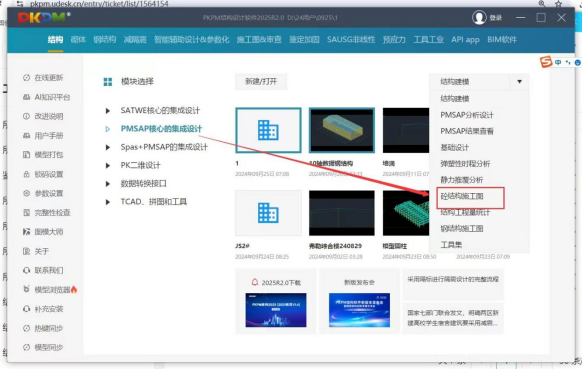The width and height of the screenshot is (582, 369).
Task: Expand TCAD、拼图和工具 arrow
Action: [x=108, y=202]
